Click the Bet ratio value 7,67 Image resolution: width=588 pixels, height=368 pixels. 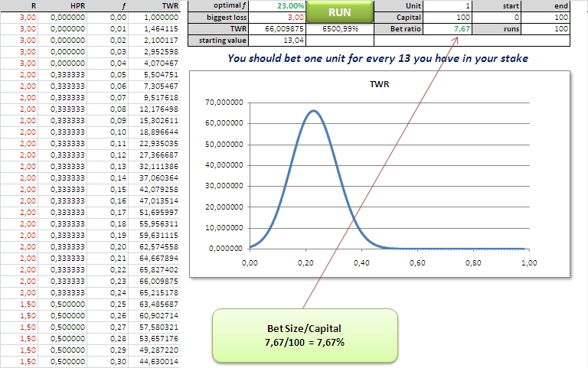click(x=452, y=28)
